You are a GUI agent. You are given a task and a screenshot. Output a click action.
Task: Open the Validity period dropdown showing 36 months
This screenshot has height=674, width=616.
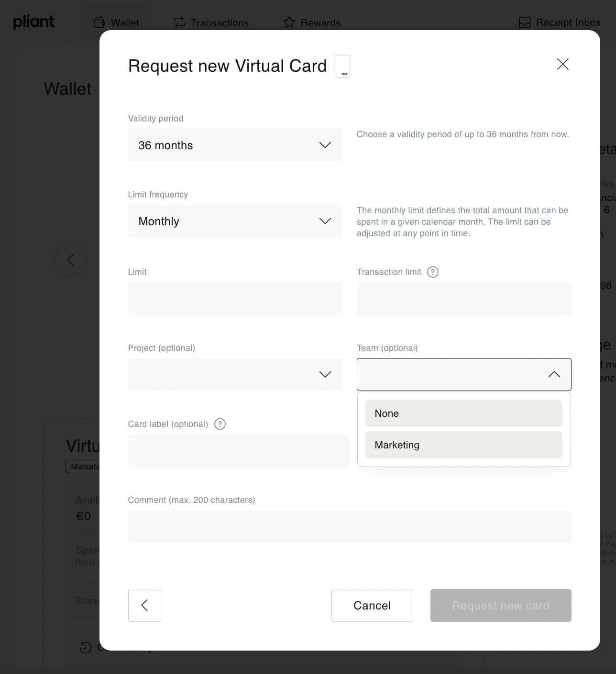(x=235, y=145)
